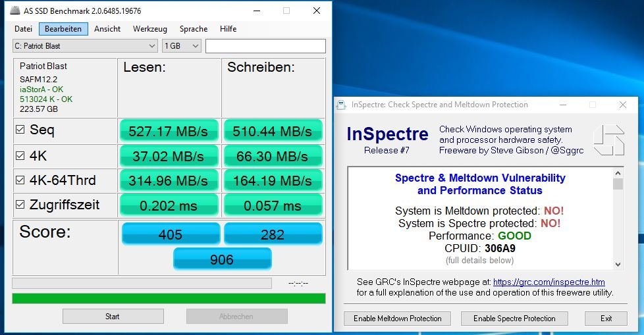This screenshot has height=335, width=644.
Task: Click the Seq read value 527.17 MB/s
Action: (x=169, y=132)
